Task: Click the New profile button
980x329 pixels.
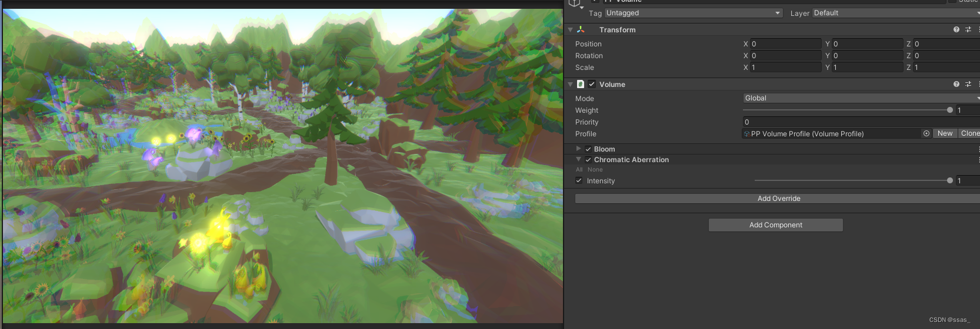Action: pyautogui.click(x=945, y=133)
